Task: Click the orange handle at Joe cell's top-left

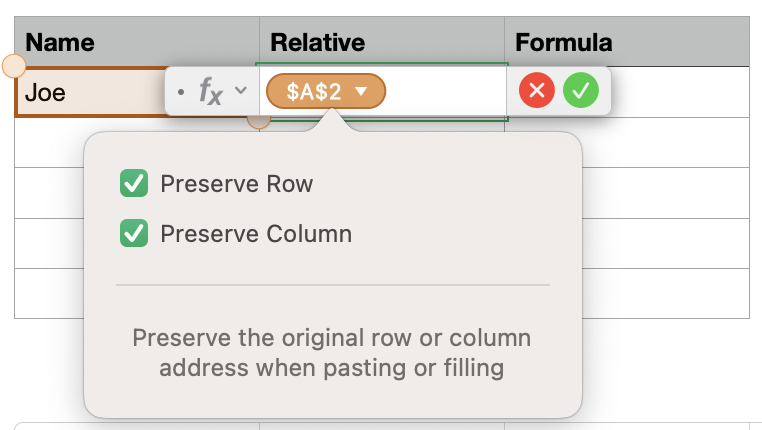Action: [x=14, y=67]
